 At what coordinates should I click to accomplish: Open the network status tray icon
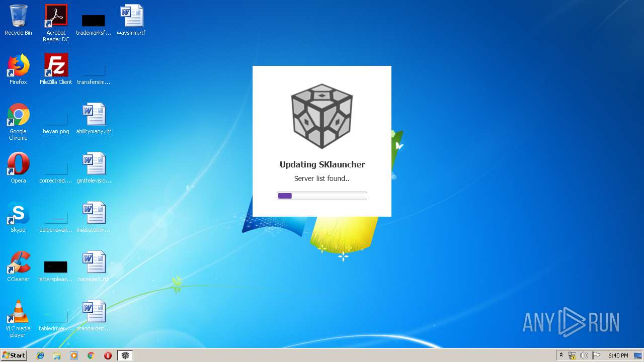point(572,355)
